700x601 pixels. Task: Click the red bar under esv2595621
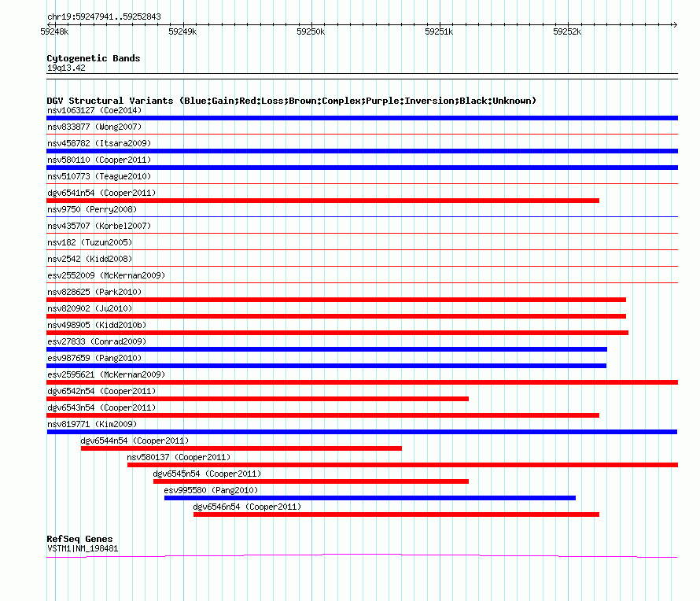pos(362,382)
